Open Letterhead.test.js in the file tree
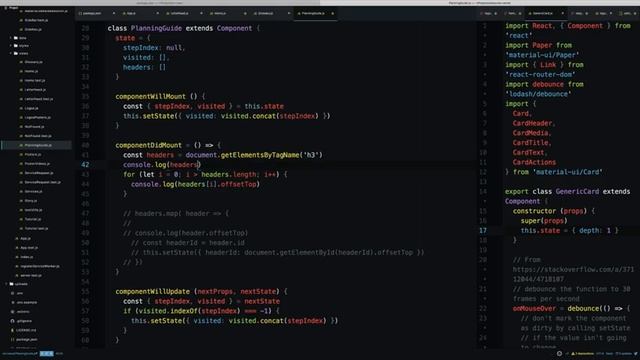This screenshot has width=640, height=360. (39, 99)
